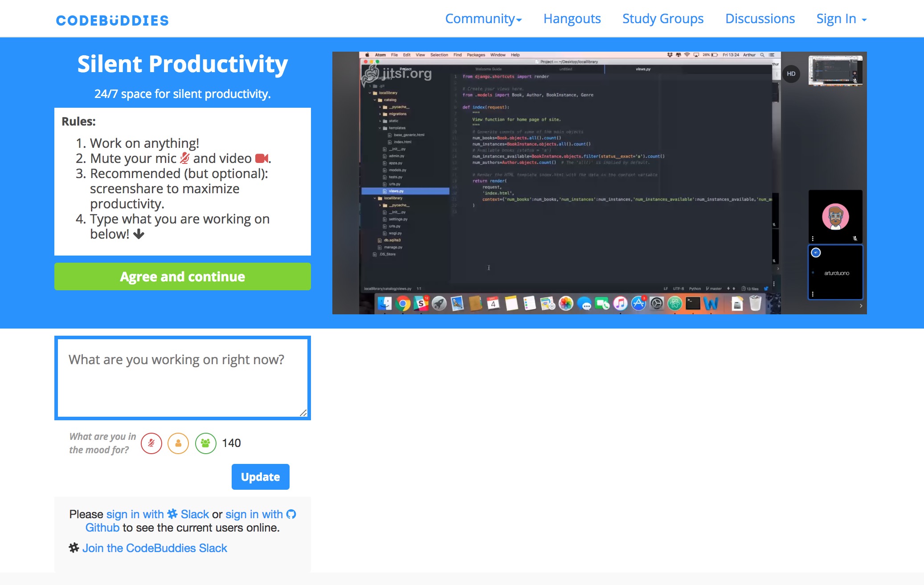924x585 pixels.
Task: Click the GitHub icon in the sign-in text
Action: click(x=292, y=515)
